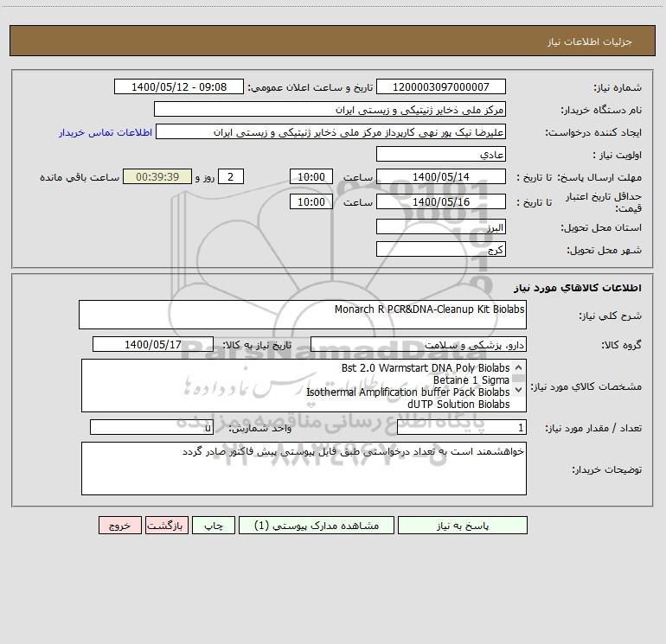Click the چاپ print button
666x644 pixels.
point(214,525)
